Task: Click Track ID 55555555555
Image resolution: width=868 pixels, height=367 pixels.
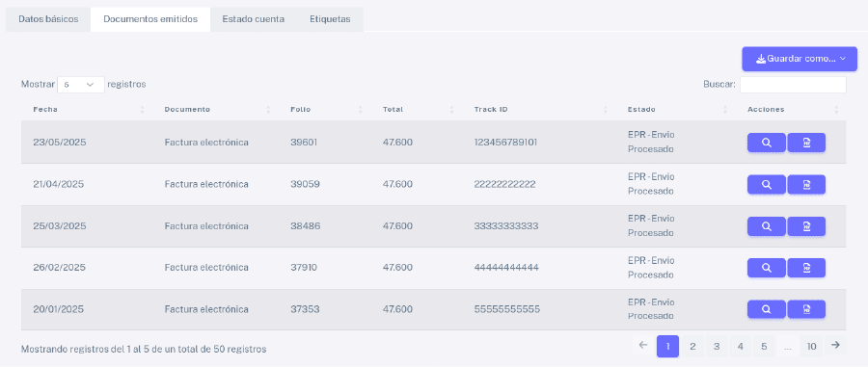Action: (x=507, y=309)
